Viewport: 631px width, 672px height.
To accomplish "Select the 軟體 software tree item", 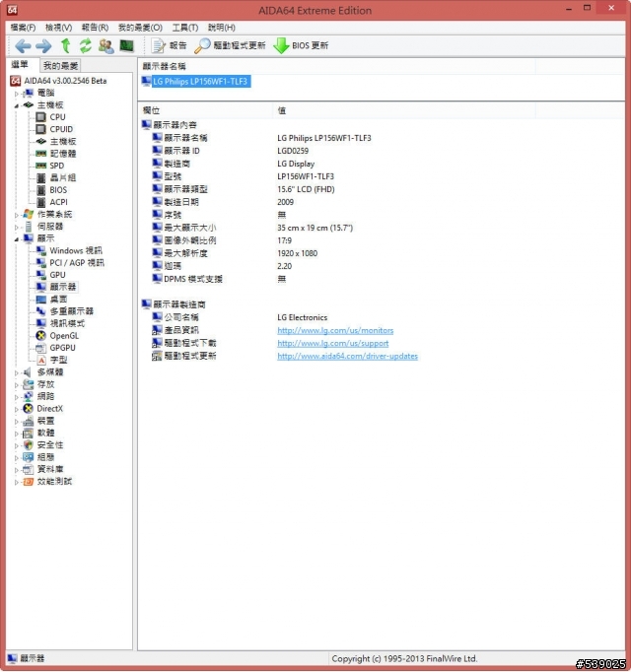I will 46,433.
